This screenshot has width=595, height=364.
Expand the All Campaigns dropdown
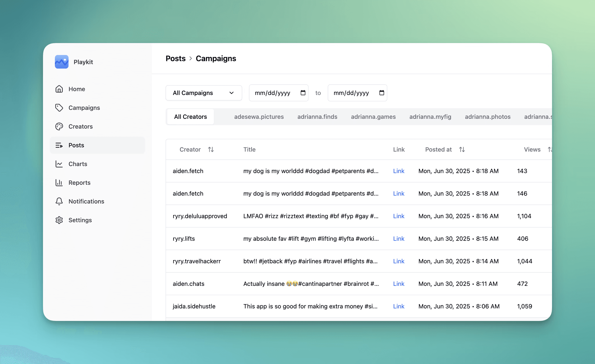pyautogui.click(x=204, y=93)
